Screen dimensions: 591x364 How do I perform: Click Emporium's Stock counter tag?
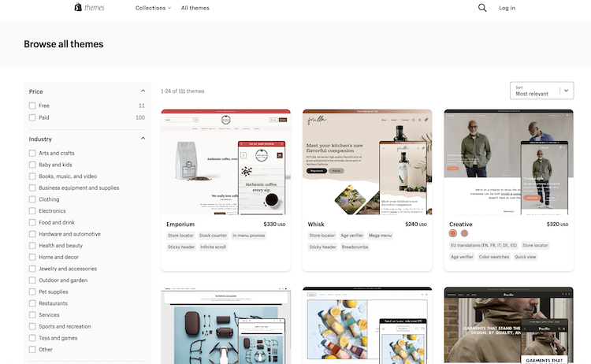click(213, 236)
